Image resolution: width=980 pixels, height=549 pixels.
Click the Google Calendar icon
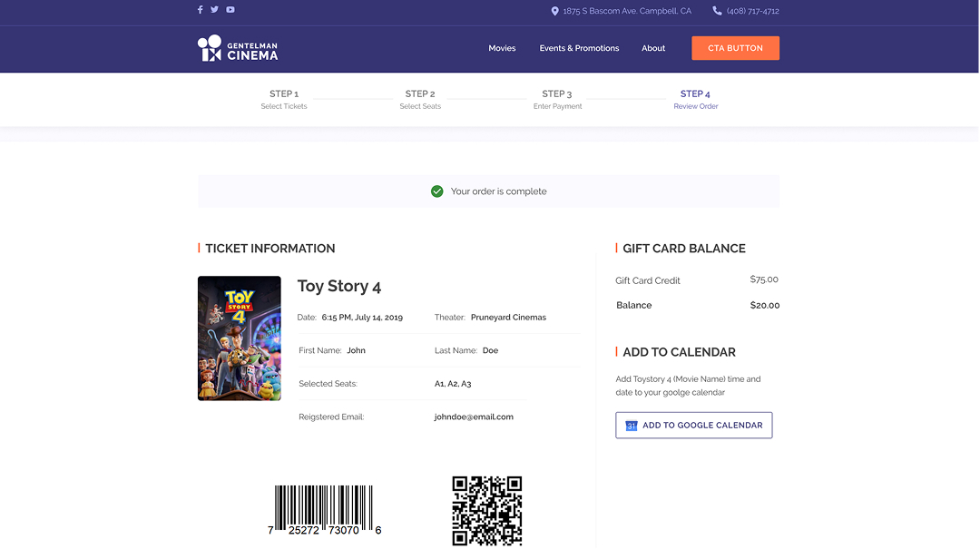coord(632,426)
